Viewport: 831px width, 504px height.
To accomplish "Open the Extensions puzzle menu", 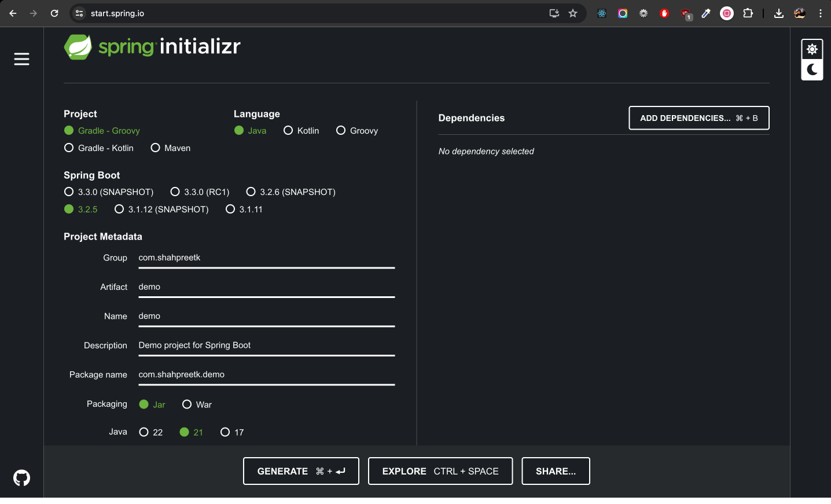I will [748, 13].
